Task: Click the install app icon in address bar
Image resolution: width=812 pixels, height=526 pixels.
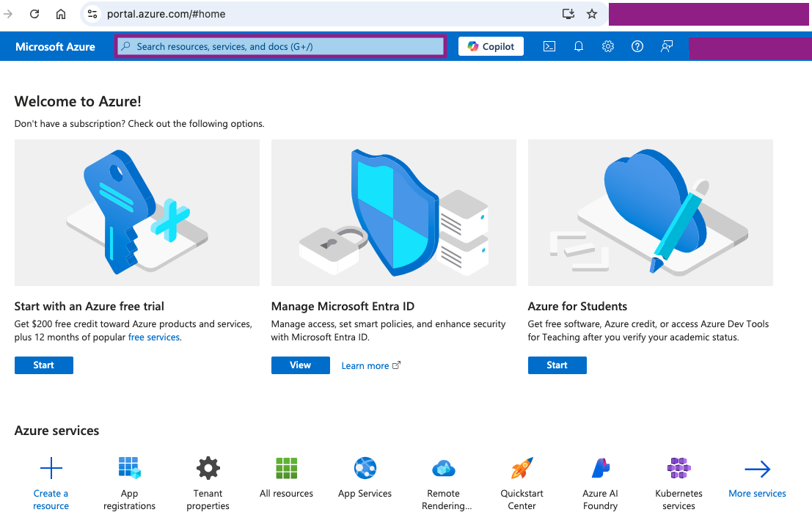Action: coord(568,14)
